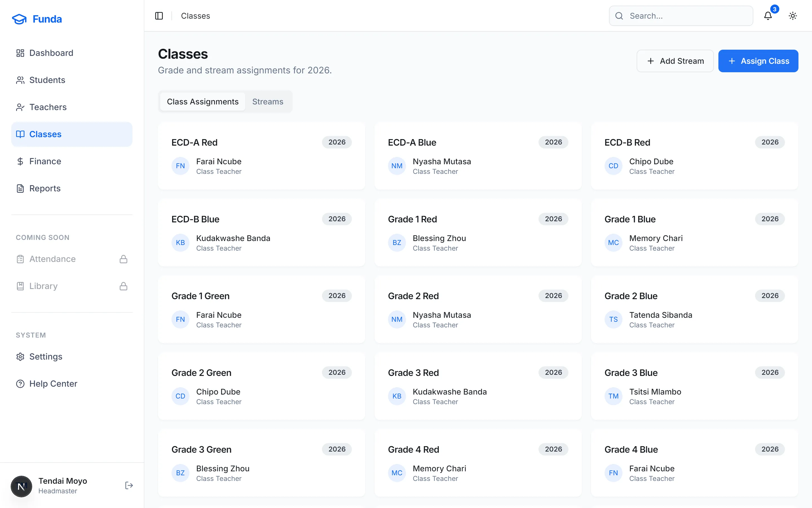The height and width of the screenshot is (508, 812).
Task: Click MC avatar on Grade 1 Blue
Action: tap(613, 243)
